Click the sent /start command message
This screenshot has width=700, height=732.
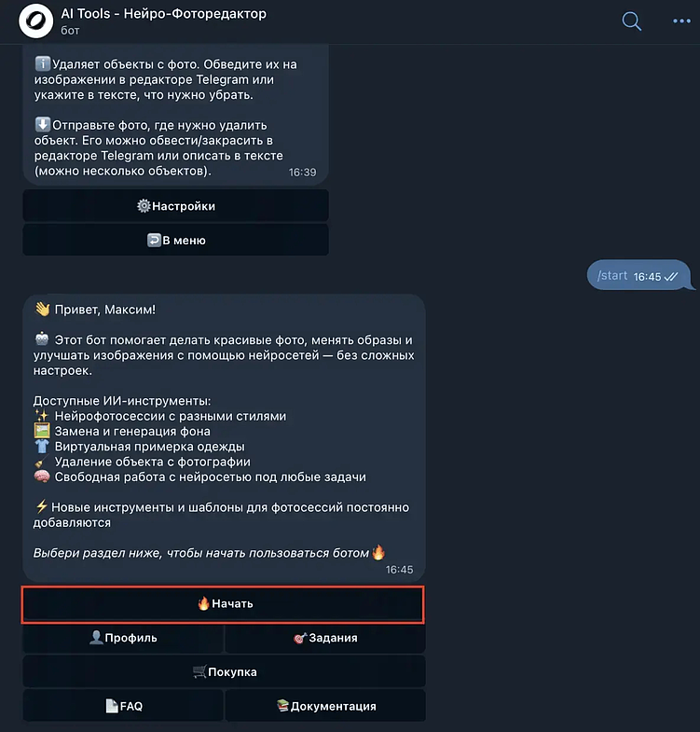[638, 275]
